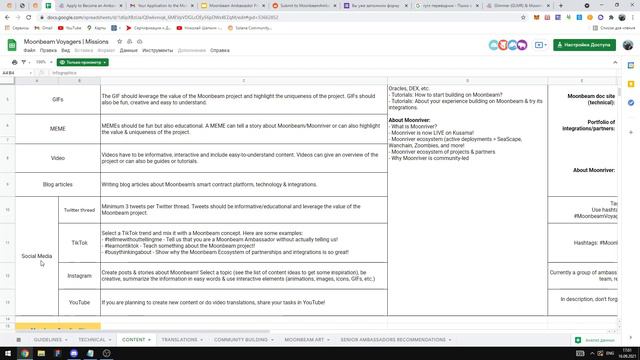Open Tasks in the right side panel

tap(631, 103)
